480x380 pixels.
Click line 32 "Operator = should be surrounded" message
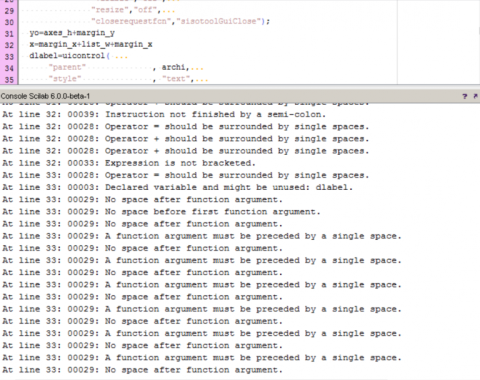pyautogui.click(x=237, y=127)
